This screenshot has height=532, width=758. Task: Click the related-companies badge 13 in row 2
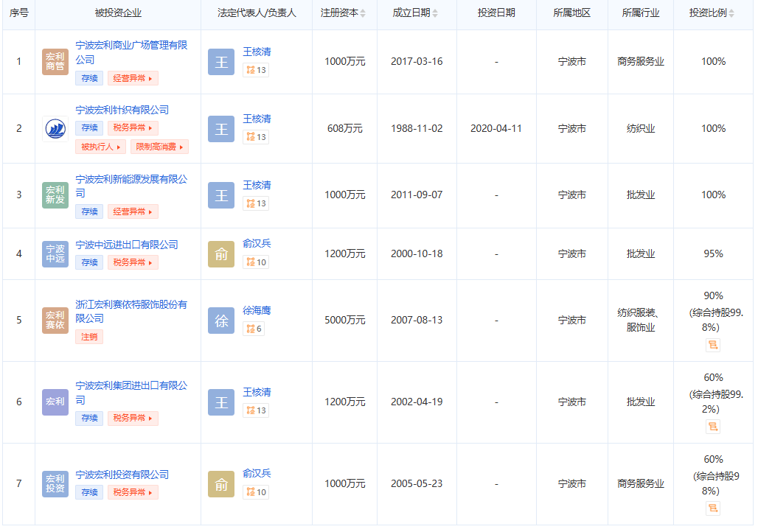pyautogui.click(x=256, y=137)
